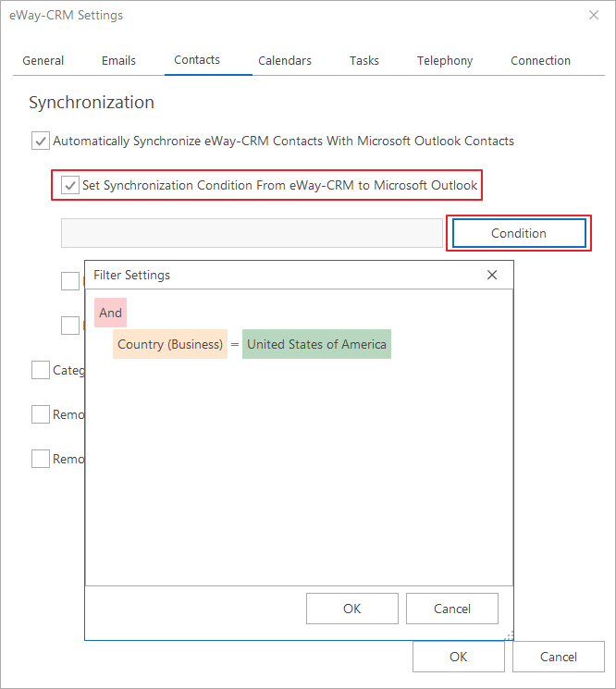Click Cancel in eWay-CRM Settings window
The image size is (616, 689).
(559, 657)
